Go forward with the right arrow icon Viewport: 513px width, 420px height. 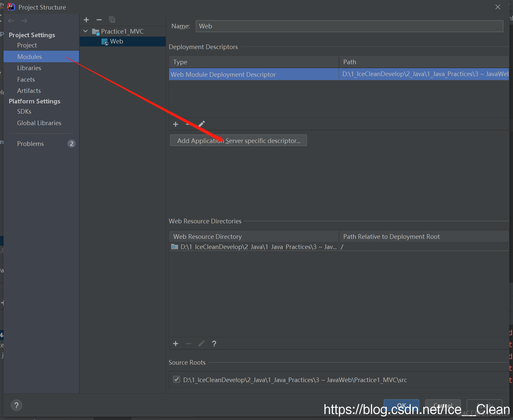(24, 21)
